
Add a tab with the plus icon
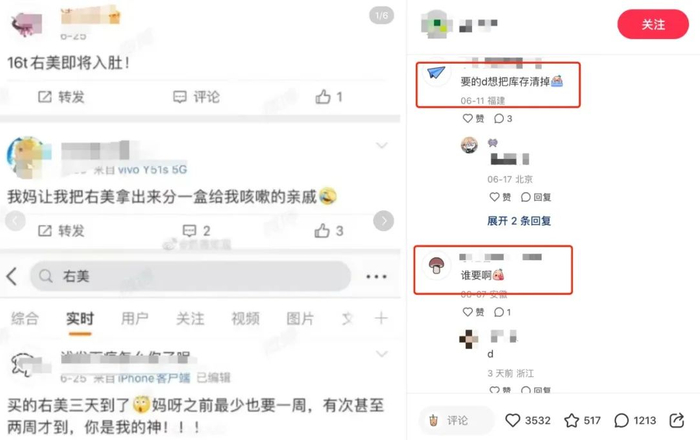pyautogui.click(x=381, y=318)
